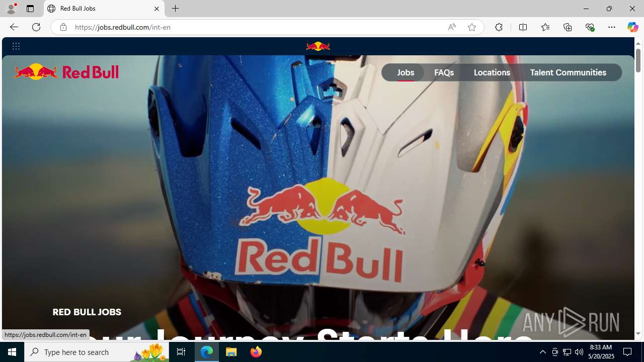Open the browser profile icon
This screenshot has width=644, height=362.
click(11, 9)
